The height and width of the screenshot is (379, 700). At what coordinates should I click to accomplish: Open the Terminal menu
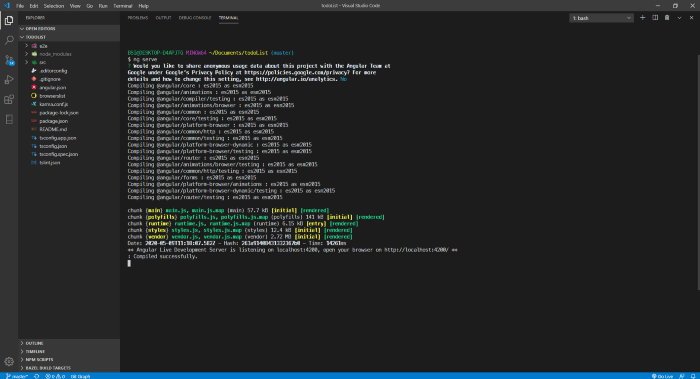coord(123,6)
